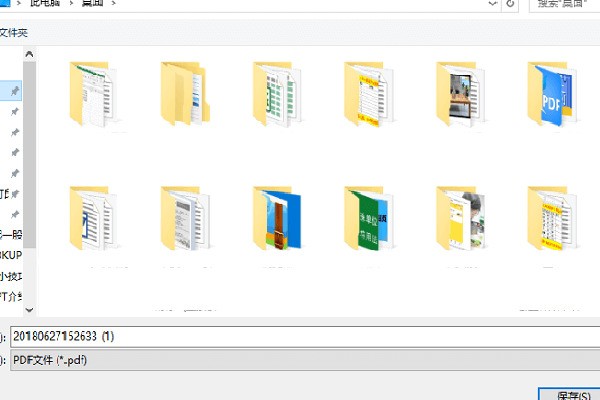Click the refresh button beside address bar
The height and width of the screenshot is (400, 600).
(x=511, y=5)
